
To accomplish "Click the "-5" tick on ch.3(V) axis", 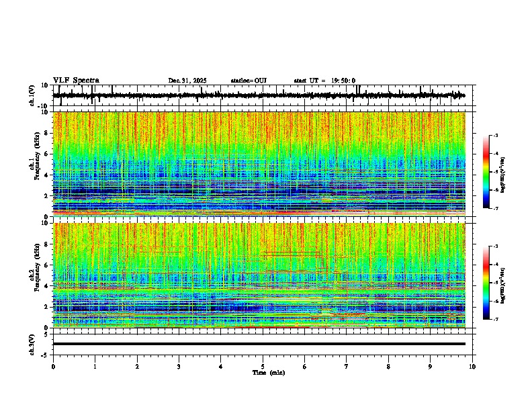I will [45, 355].
